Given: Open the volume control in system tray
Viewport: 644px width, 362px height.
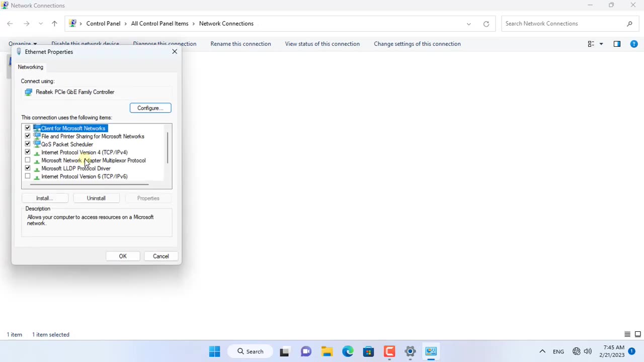Looking at the screenshot, I should (588, 351).
